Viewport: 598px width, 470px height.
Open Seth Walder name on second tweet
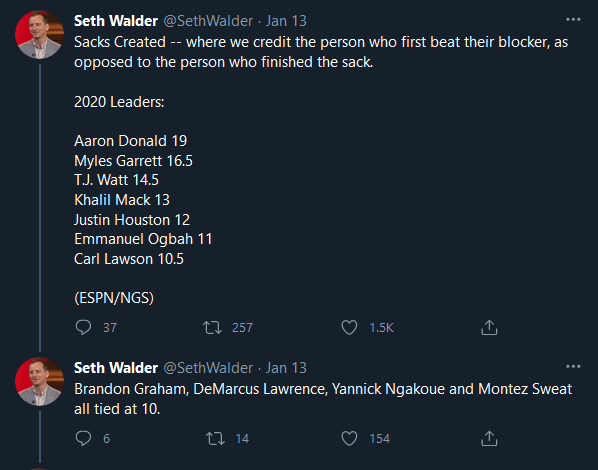(116, 368)
